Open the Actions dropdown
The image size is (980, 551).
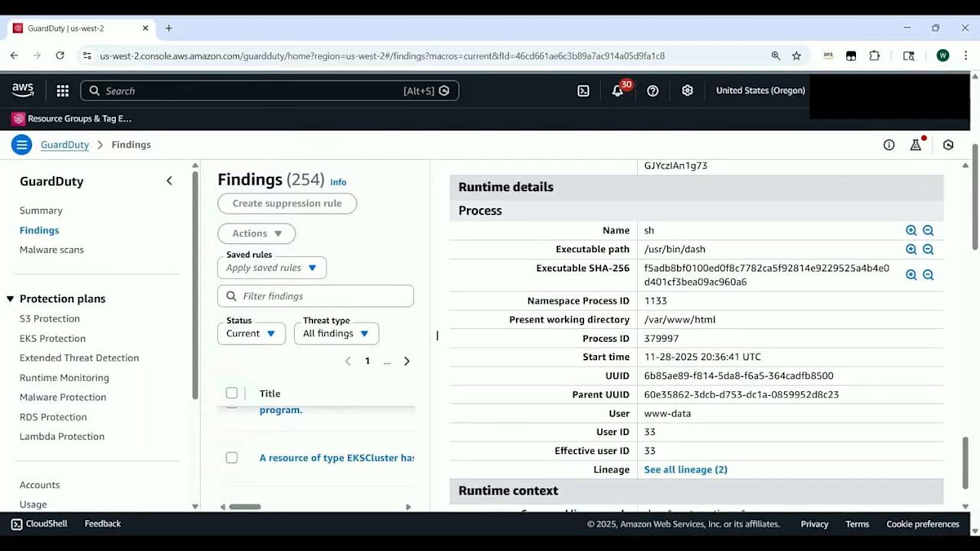[256, 233]
